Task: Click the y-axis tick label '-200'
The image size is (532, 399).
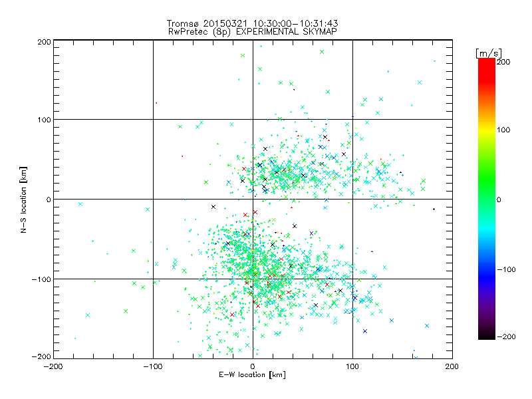Action: click(x=41, y=356)
